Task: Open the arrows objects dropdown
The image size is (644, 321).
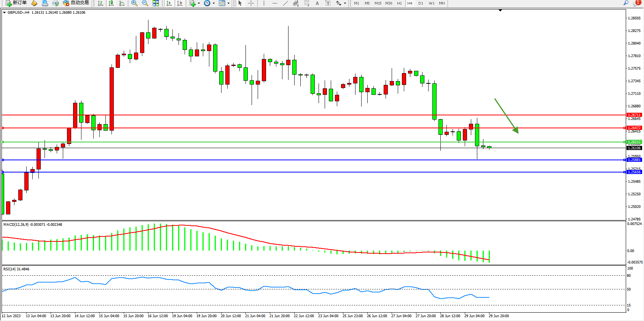Action: (x=345, y=3)
